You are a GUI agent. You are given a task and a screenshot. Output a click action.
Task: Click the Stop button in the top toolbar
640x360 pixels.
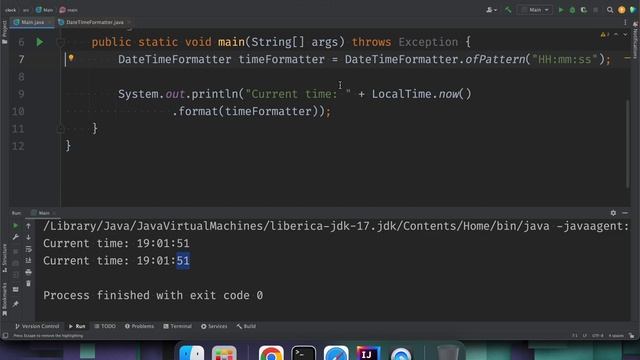pos(596,10)
